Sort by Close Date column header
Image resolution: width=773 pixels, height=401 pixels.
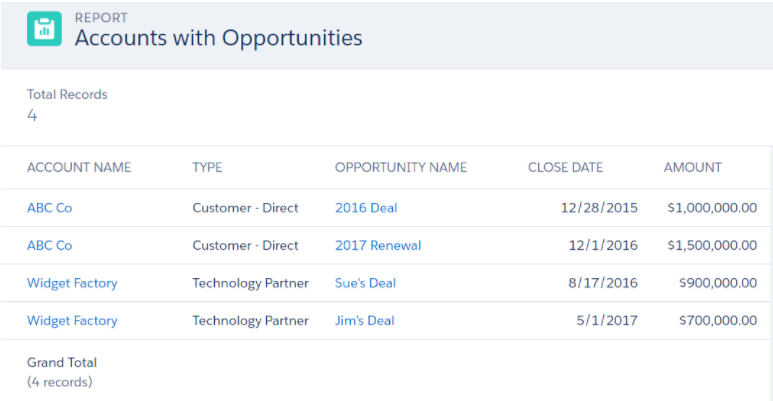click(565, 167)
